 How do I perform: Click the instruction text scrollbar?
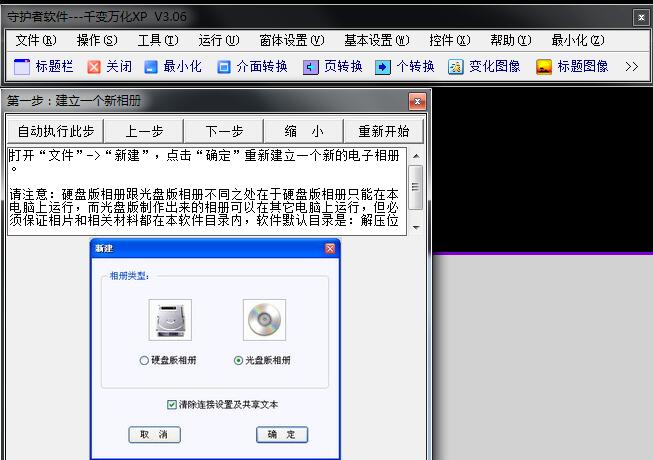pyautogui.click(x=416, y=190)
